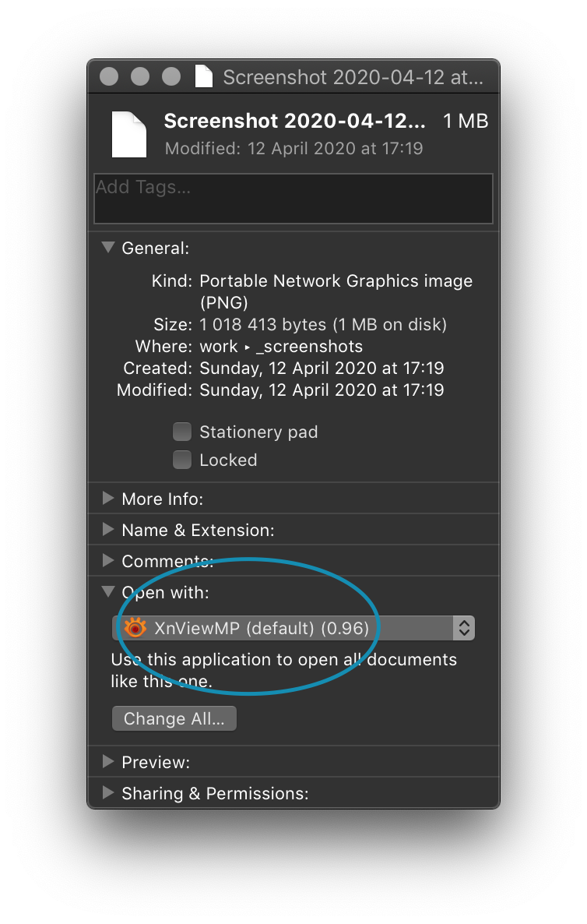Expand the More Info section
The image size is (587, 924).
[108, 499]
